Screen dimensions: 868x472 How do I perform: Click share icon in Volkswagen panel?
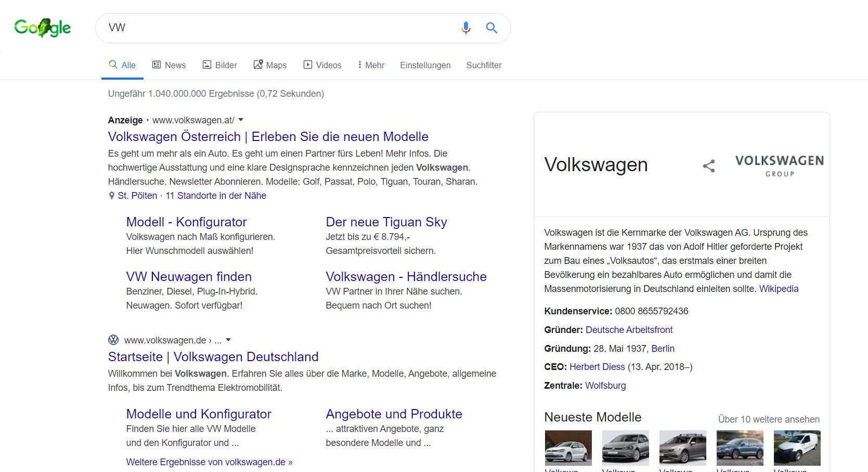(x=708, y=166)
